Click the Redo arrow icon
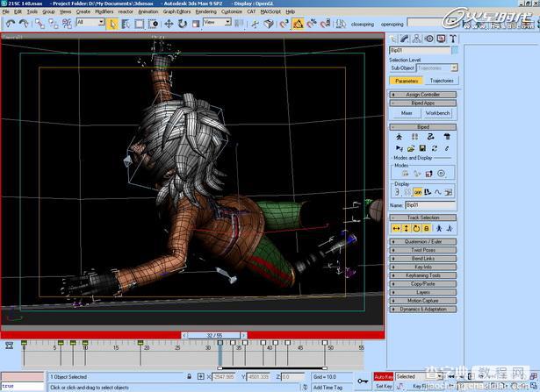540x392 pixels. tap(24, 24)
